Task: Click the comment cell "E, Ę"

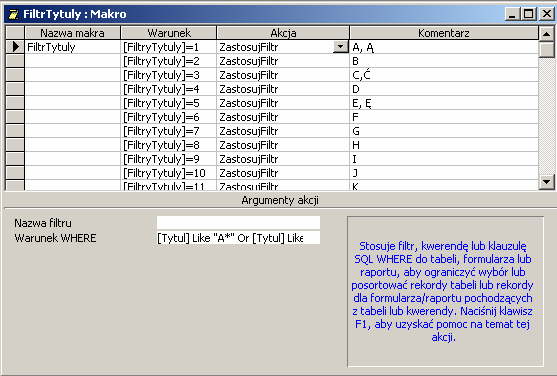Action: tap(444, 103)
